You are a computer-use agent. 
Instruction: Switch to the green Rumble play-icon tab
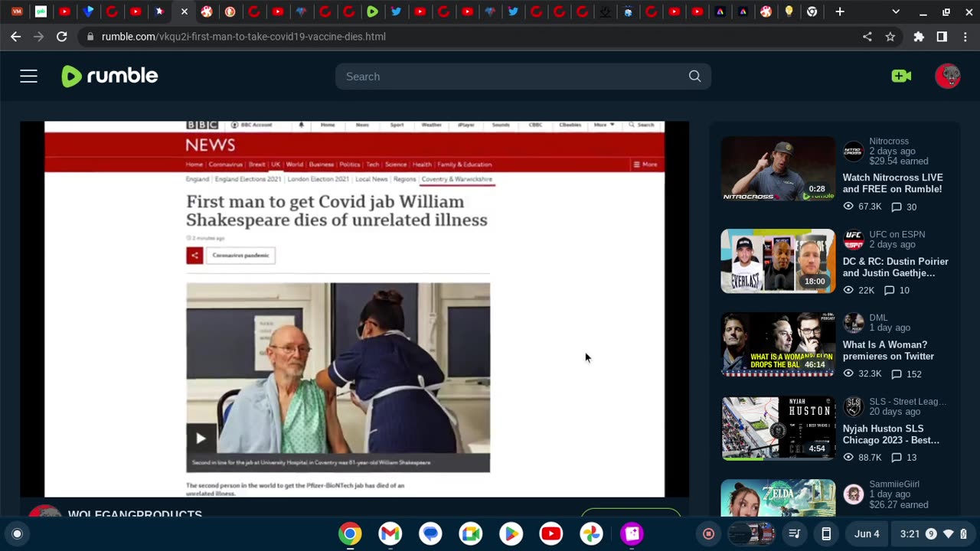point(372,11)
